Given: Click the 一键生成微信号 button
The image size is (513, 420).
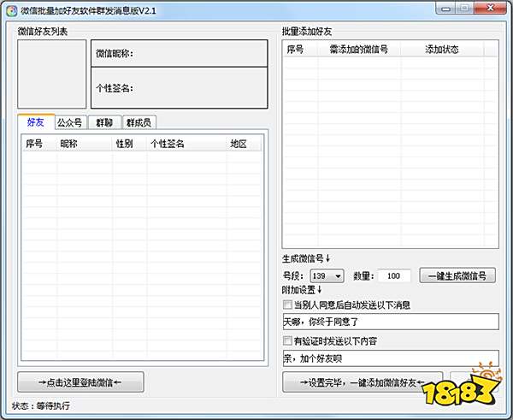Looking at the screenshot, I should 457,275.
